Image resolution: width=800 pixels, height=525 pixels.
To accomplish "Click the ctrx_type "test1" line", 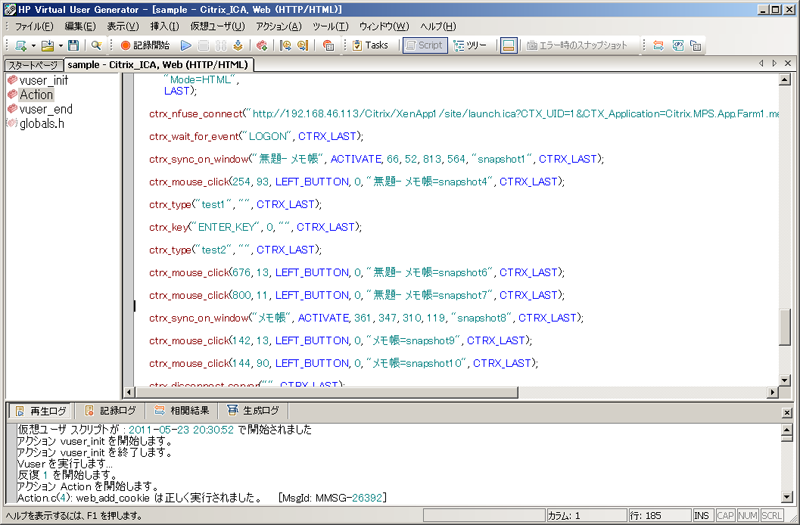I will point(235,205).
